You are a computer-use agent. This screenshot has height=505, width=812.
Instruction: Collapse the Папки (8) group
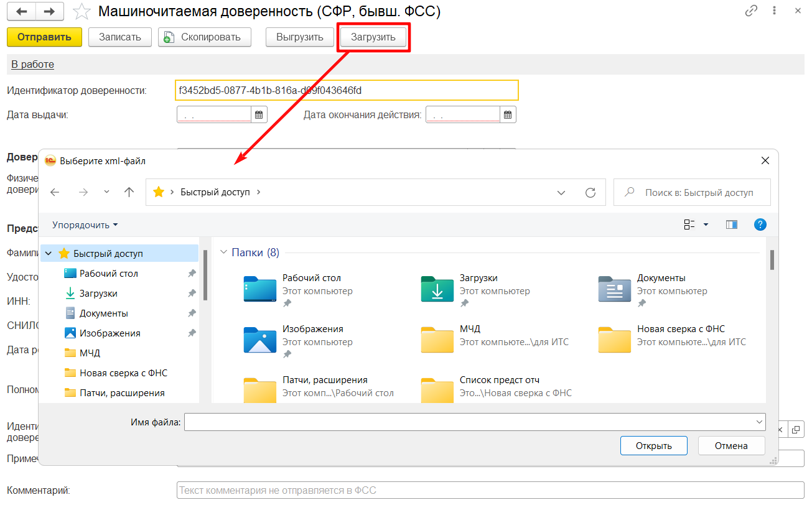click(223, 253)
